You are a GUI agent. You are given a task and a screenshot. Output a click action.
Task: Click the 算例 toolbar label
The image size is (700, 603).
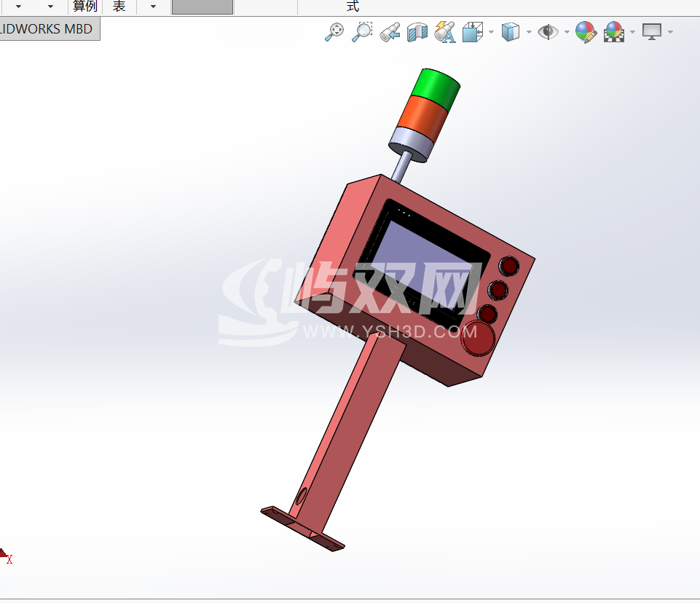click(84, 7)
